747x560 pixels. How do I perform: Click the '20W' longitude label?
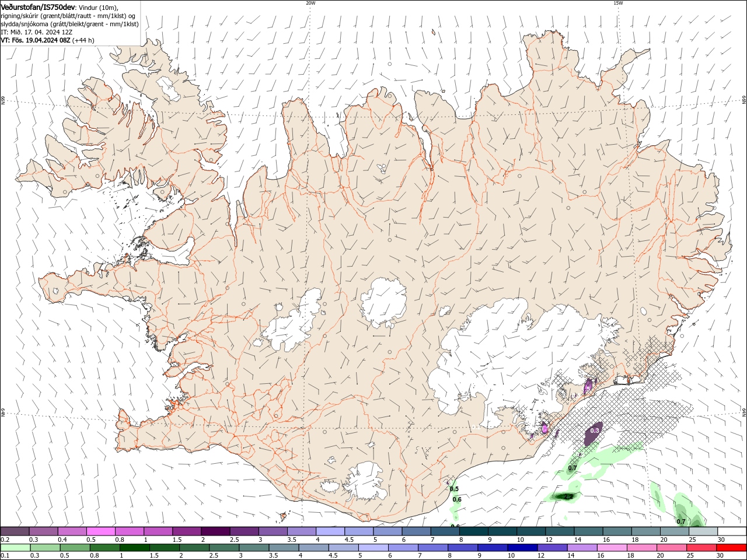[x=310, y=3]
